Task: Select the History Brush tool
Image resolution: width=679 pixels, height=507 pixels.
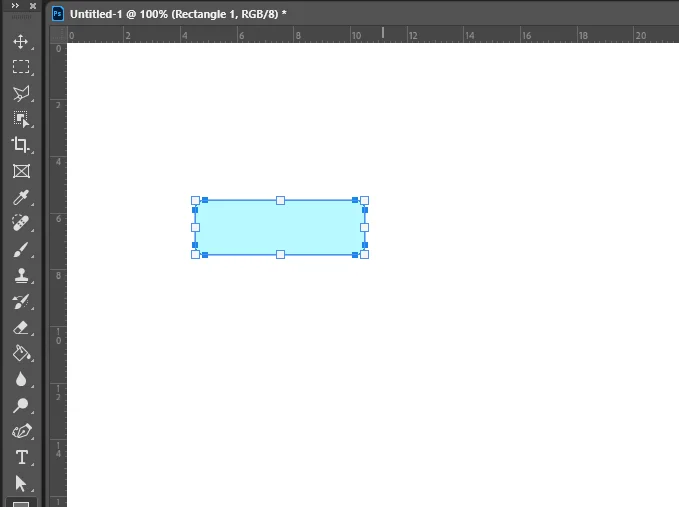Action: click(21, 301)
